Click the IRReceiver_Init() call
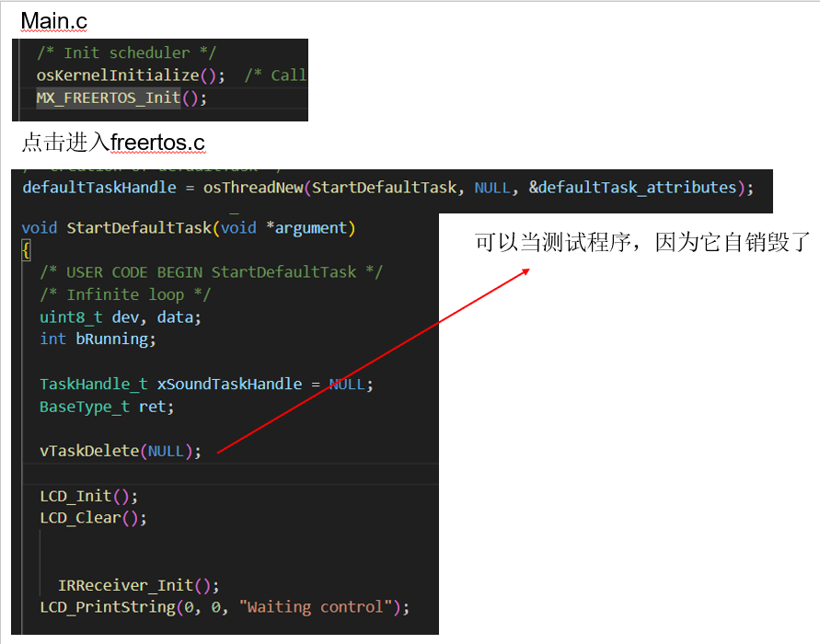820x644 pixels. (x=139, y=585)
